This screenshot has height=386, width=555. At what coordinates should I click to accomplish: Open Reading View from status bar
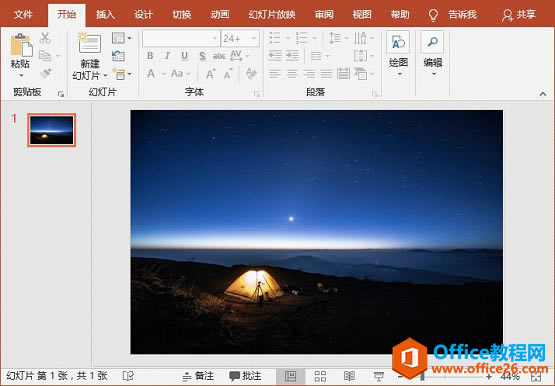tap(349, 376)
